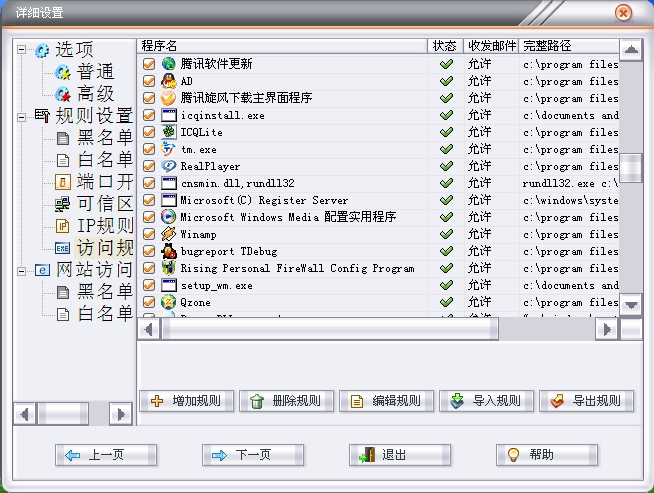
Task: Click the icqinstall.exe window icon
Action: pyautogui.click(x=169, y=115)
